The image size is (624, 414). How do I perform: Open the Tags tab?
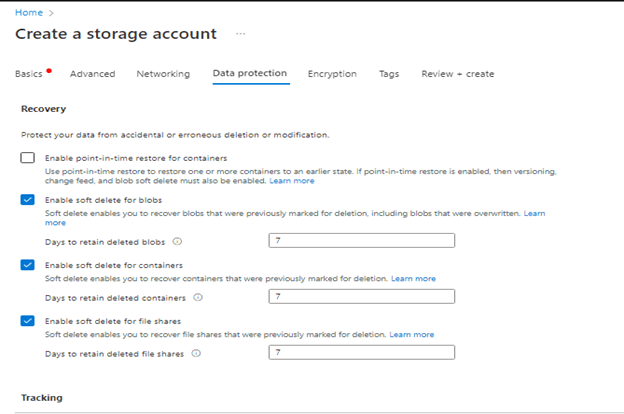pos(389,74)
